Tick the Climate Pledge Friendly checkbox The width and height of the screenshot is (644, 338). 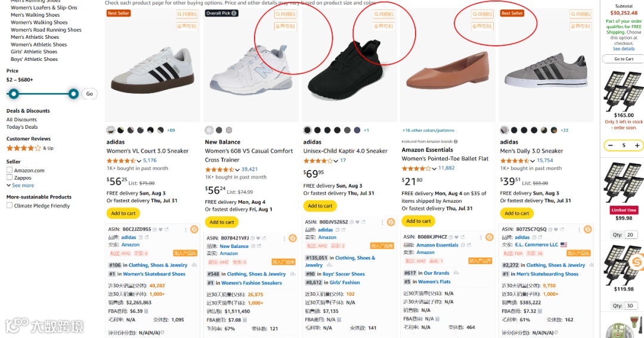pyautogui.click(x=10, y=205)
